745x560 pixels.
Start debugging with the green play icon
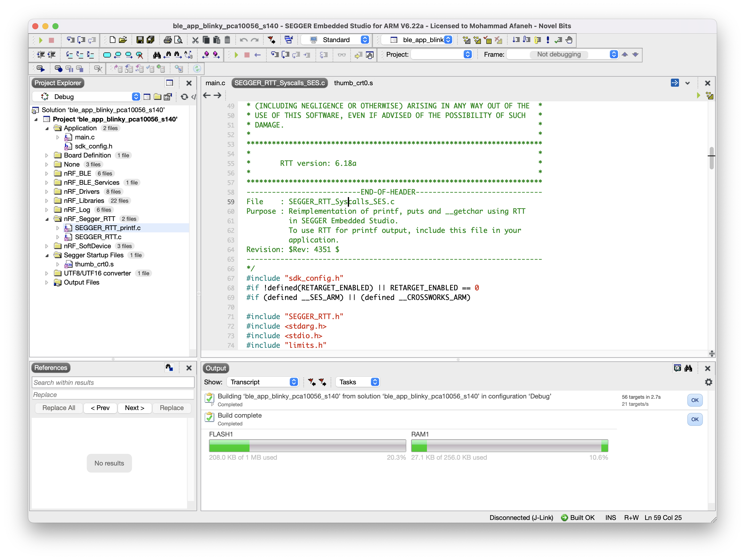pos(236,54)
